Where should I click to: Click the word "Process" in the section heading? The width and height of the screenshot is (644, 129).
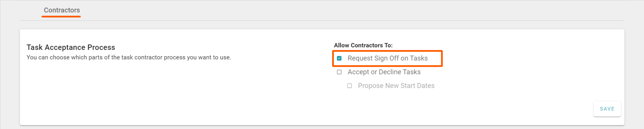pos(101,47)
